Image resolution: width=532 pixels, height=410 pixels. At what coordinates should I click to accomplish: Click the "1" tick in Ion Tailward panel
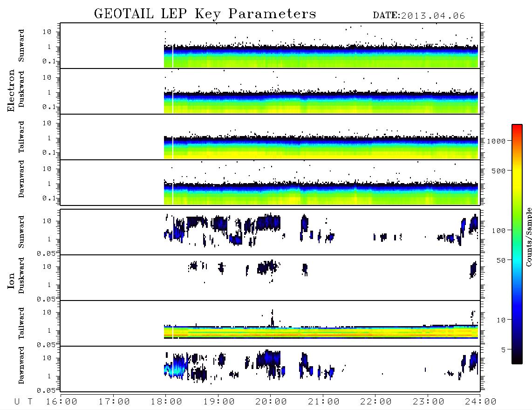[x=49, y=330]
